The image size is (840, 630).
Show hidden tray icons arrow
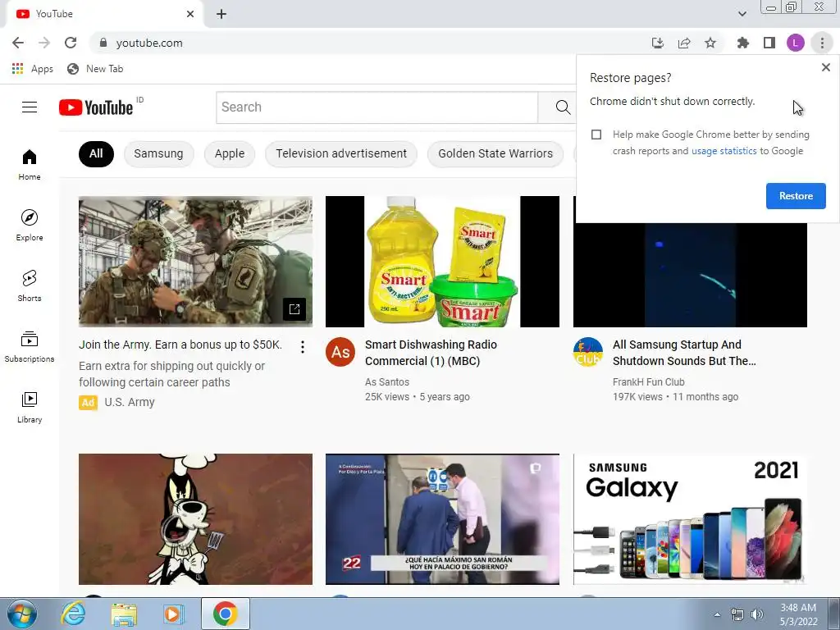[x=717, y=614]
